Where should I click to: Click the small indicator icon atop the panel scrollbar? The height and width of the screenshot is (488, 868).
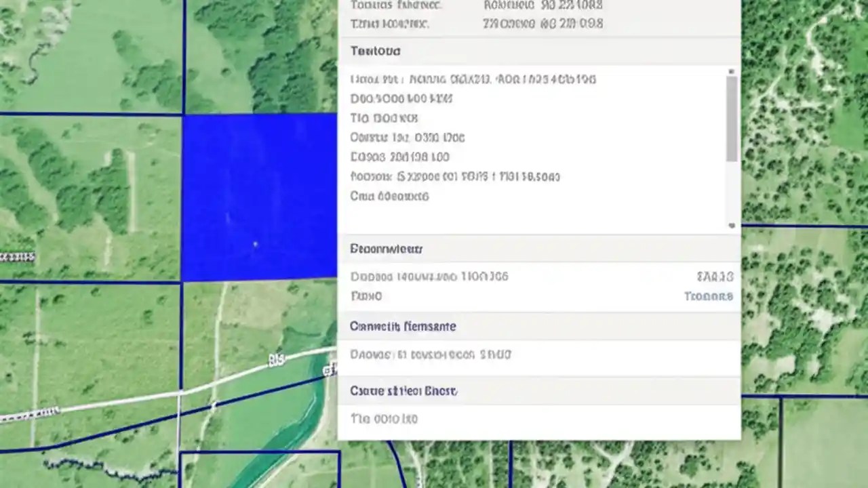pyautogui.click(x=731, y=71)
